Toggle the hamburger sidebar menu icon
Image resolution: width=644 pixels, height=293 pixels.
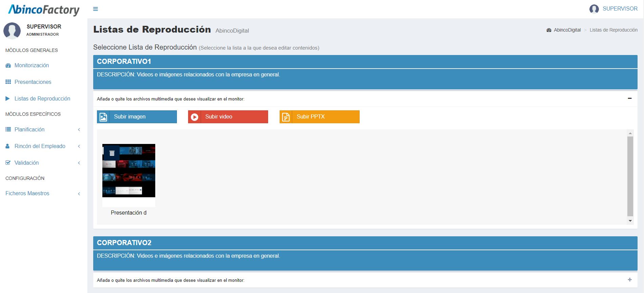coord(96,9)
